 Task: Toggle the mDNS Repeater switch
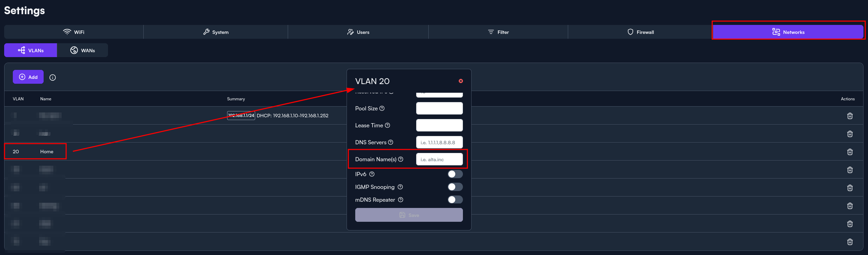455,200
